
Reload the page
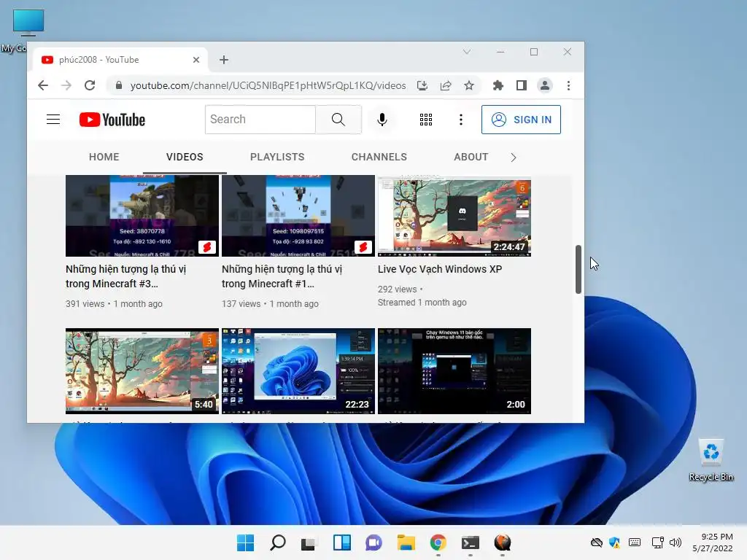click(90, 85)
